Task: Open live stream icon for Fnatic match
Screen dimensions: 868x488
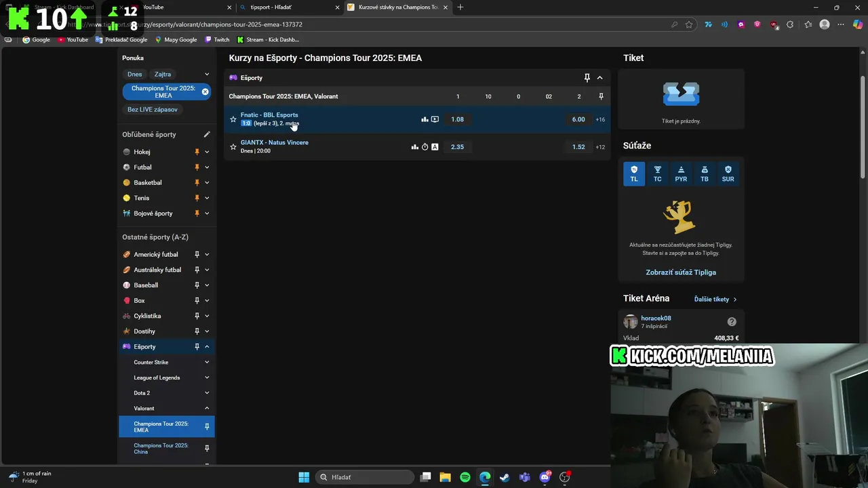Action: click(x=435, y=119)
